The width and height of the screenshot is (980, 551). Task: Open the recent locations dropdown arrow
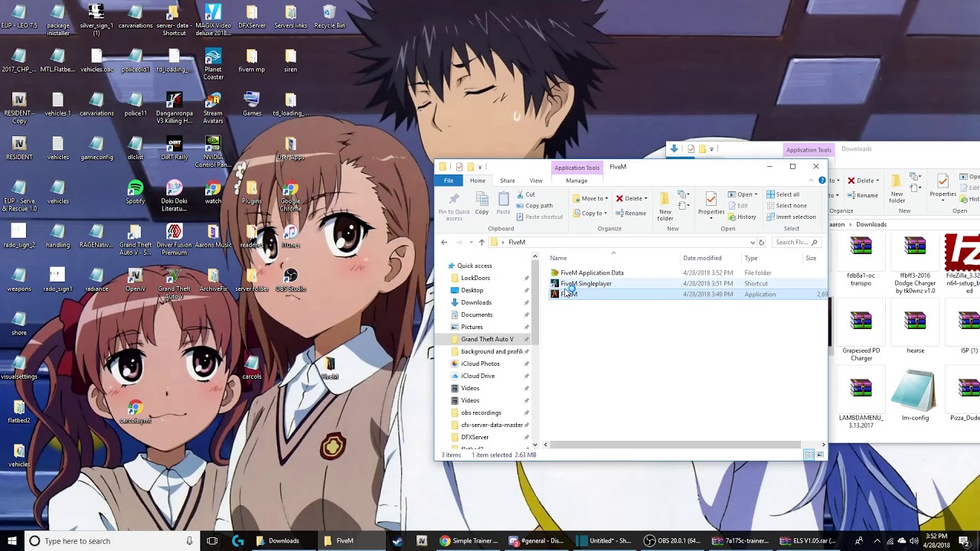469,243
